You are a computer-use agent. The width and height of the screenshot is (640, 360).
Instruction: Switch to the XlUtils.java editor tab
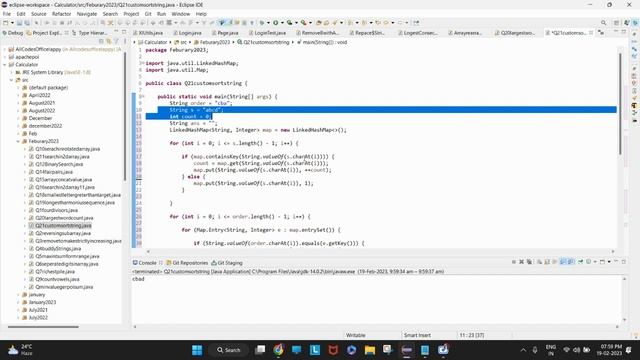coord(148,33)
